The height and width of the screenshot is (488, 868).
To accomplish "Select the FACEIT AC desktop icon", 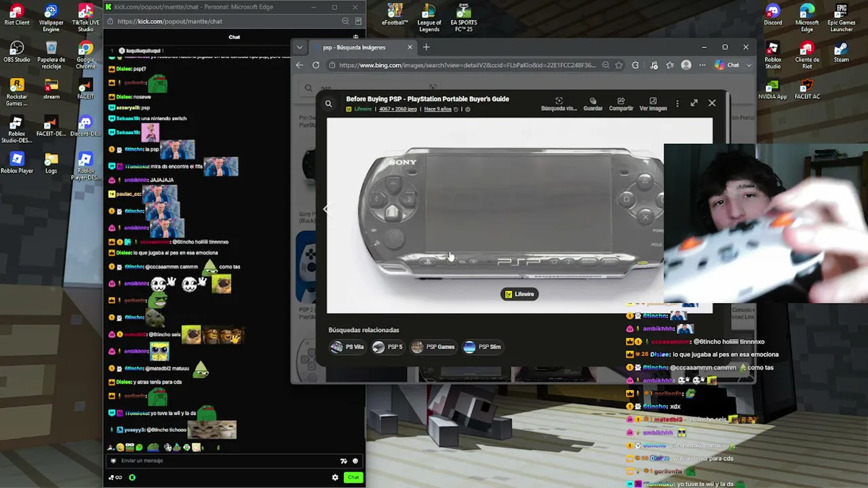I will pos(807,89).
